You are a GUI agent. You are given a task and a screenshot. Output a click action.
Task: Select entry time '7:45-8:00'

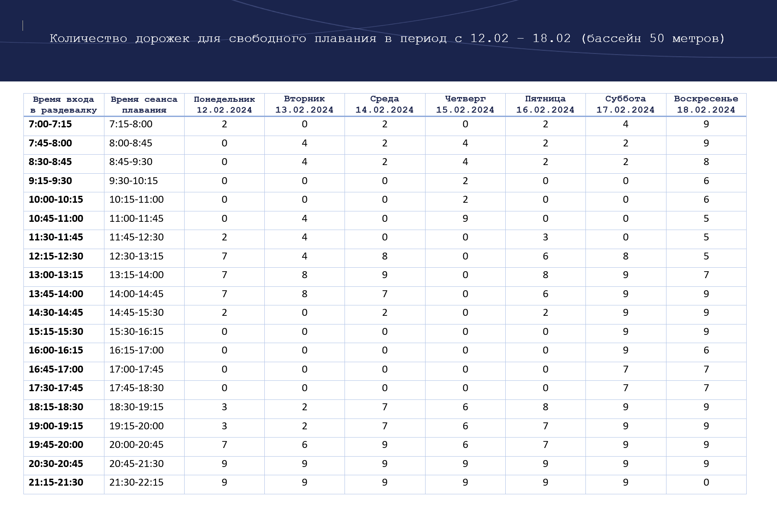50,143
